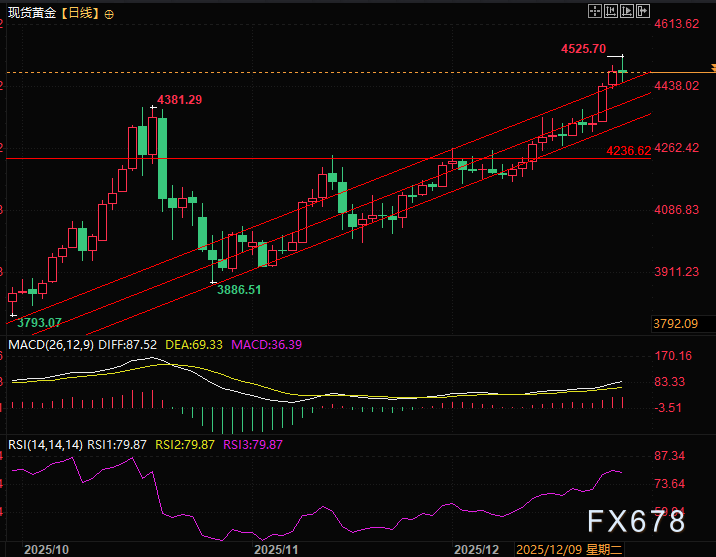Image resolution: width=716 pixels, height=557 pixels.
Task: Click the 2025/11 label on time axis
Action: pyautogui.click(x=277, y=550)
